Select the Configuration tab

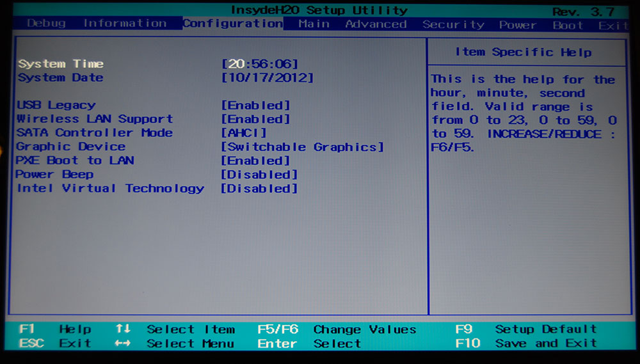tap(233, 23)
